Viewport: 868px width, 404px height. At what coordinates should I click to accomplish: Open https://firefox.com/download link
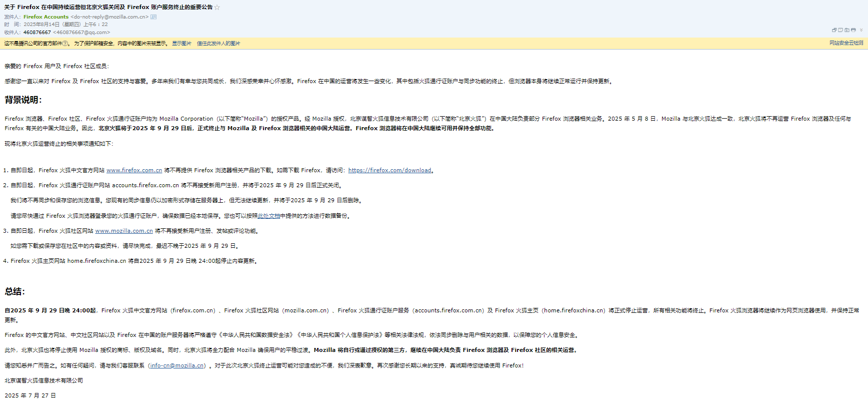(x=389, y=170)
